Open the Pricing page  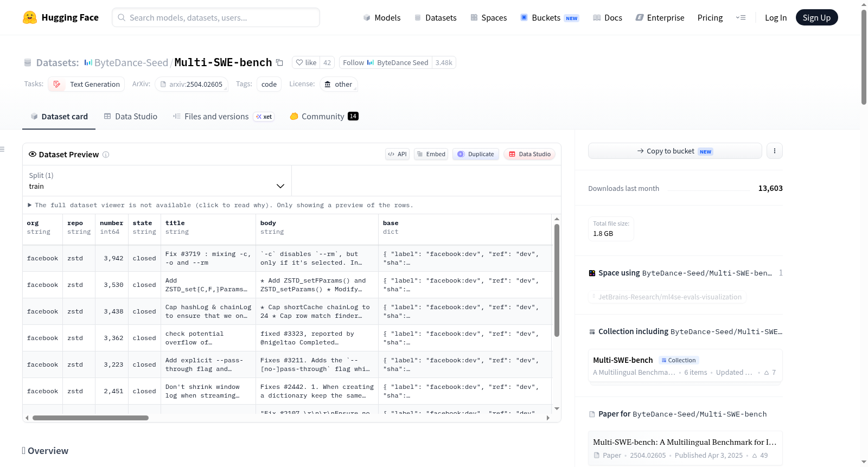(710, 17)
